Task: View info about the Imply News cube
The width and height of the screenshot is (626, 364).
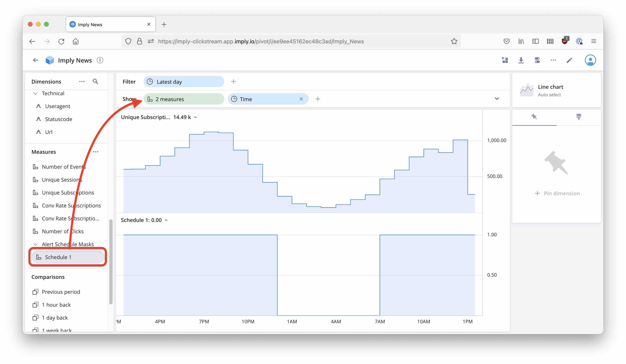Action: coord(100,60)
